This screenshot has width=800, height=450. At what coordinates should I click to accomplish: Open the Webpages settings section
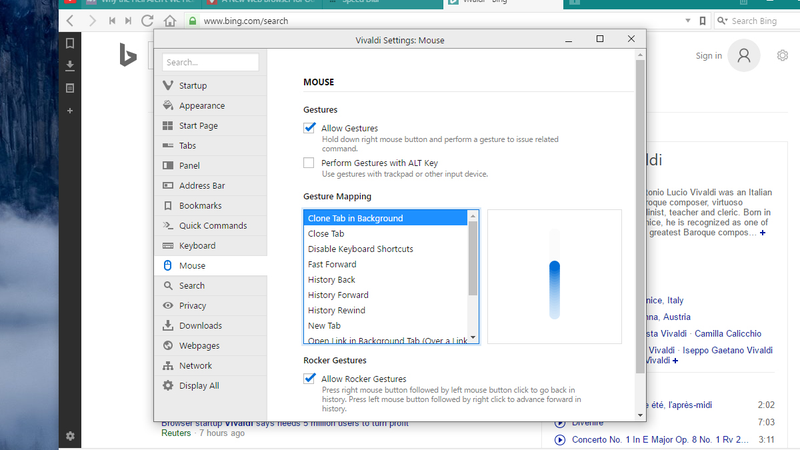coord(211,345)
